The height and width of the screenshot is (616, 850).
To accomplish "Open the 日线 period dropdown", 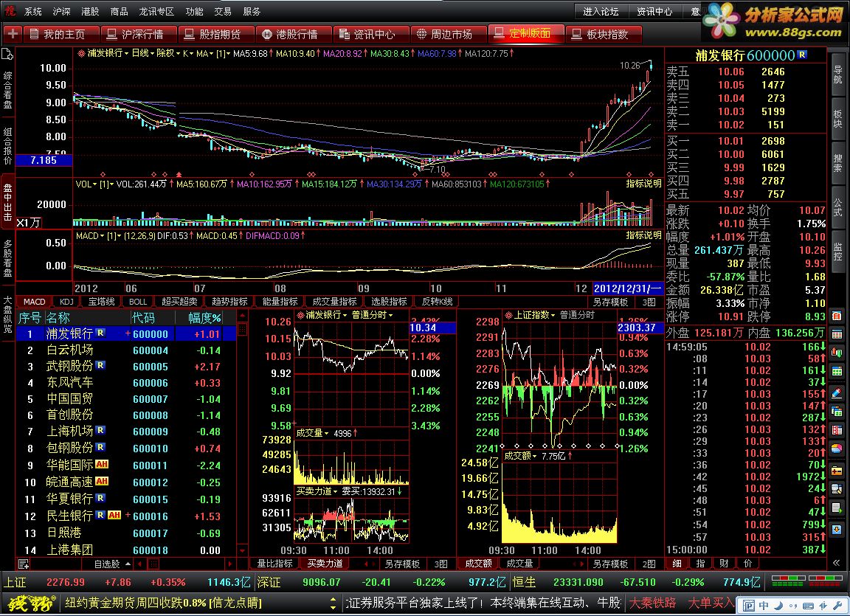I will (143, 54).
